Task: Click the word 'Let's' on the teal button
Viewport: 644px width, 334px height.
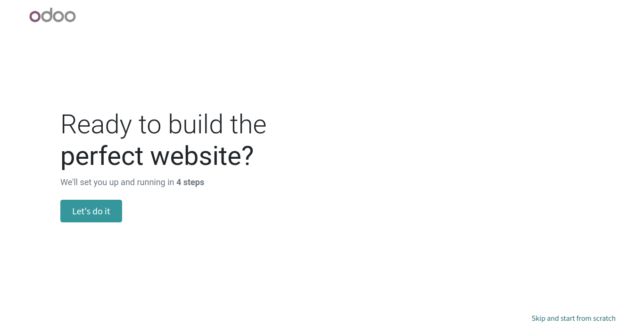Action: tap(81, 211)
